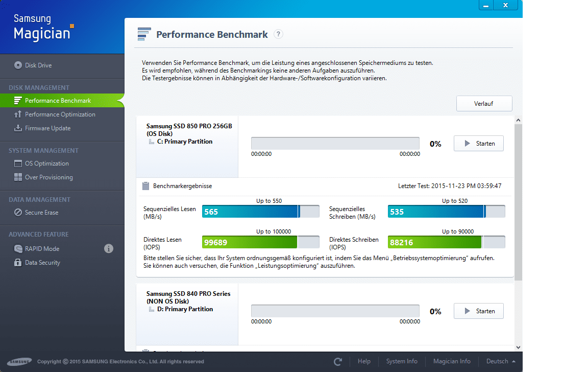The width and height of the screenshot is (588, 372).
Task: Click the 0% value for 840 PRO
Action: pyautogui.click(x=435, y=312)
